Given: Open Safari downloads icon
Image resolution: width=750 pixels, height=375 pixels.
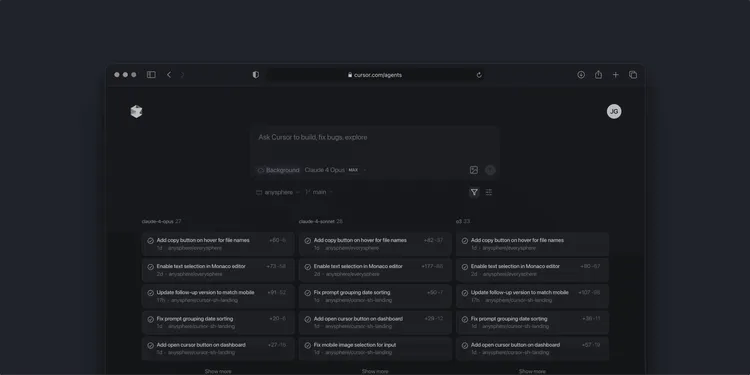Looking at the screenshot, I should point(581,75).
